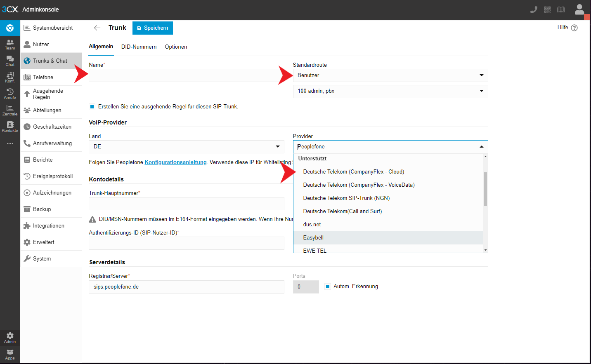Open Integrationen menu item
This screenshot has width=591, height=364.
(x=51, y=225)
